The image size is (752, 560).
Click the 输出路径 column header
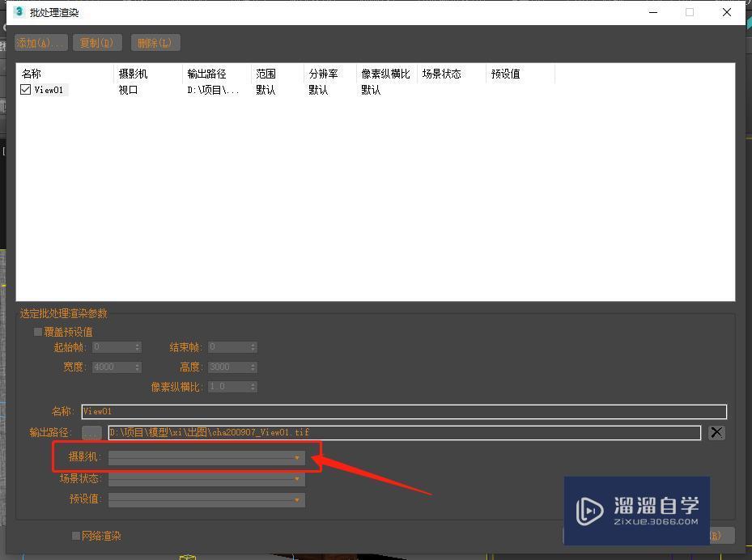[206, 74]
